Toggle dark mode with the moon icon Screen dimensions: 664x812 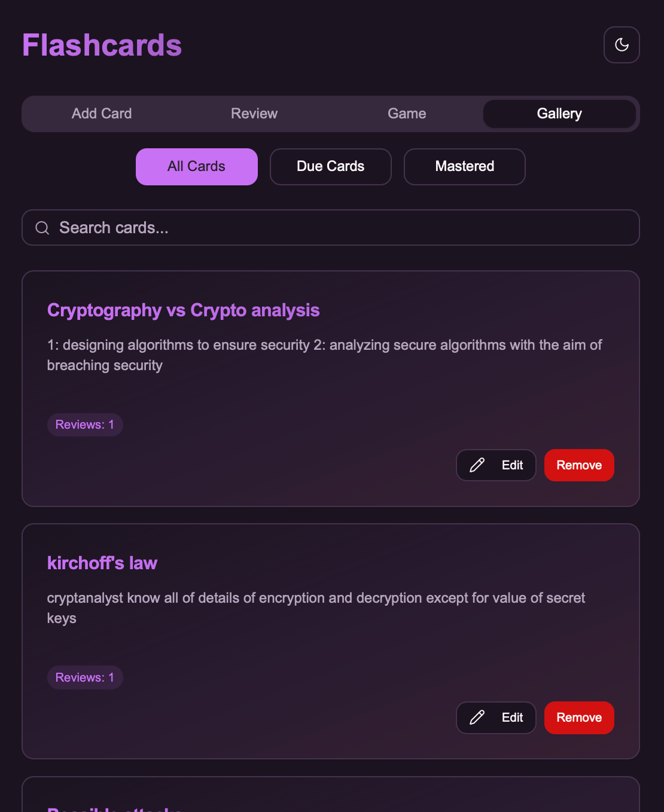pyautogui.click(x=622, y=45)
